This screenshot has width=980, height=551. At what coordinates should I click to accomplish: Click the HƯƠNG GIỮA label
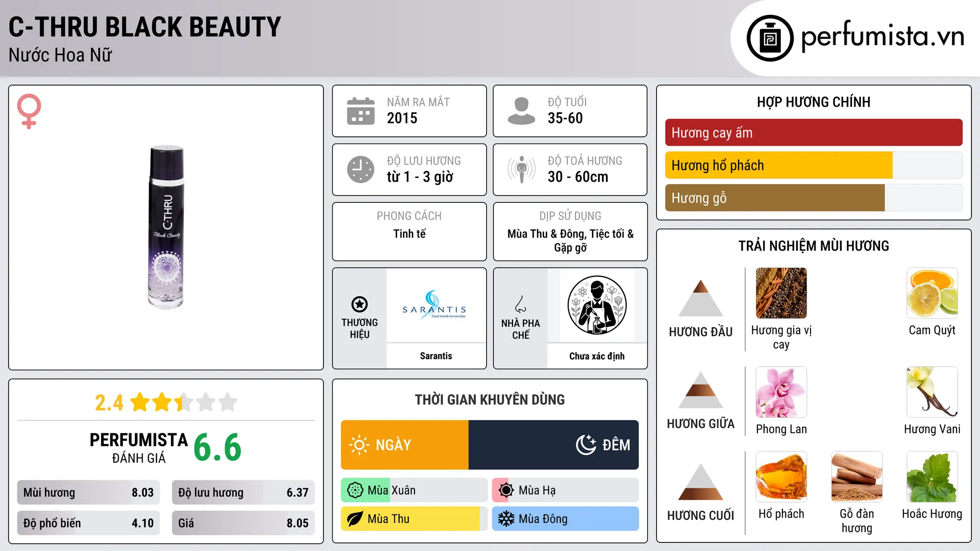[x=701, y=424]
